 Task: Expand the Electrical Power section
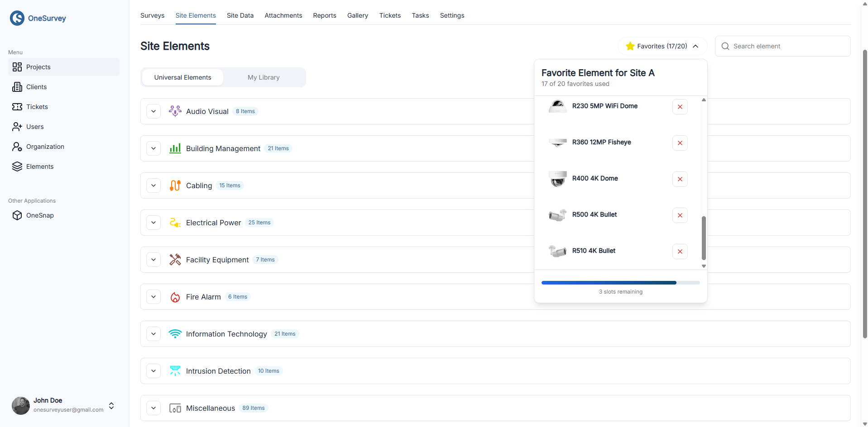pos(153,222)
